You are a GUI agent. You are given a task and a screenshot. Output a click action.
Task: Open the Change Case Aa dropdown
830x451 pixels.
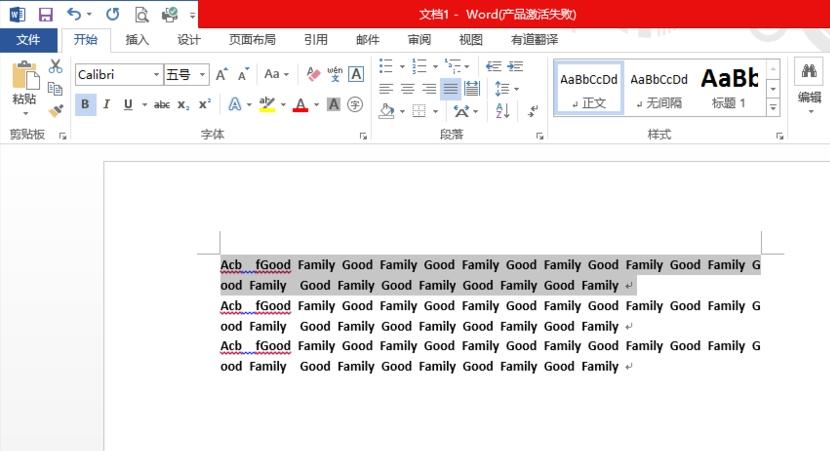pyautogui.click(x=276, y=74)
